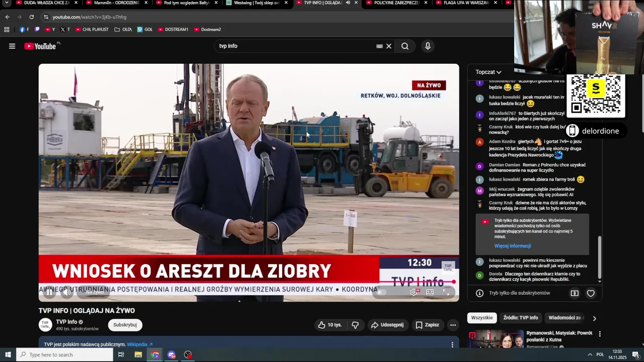
Task: Open the TVP Info channel avatar
Action: 45,325
